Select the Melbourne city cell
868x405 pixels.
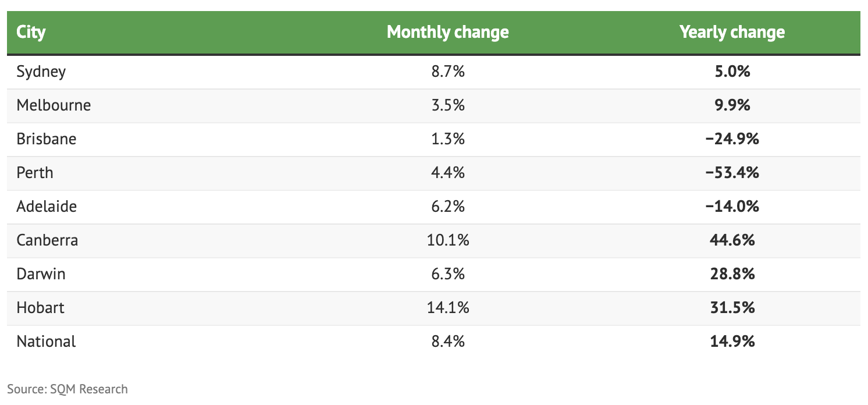pyautogui.click(x=54, y=106)
